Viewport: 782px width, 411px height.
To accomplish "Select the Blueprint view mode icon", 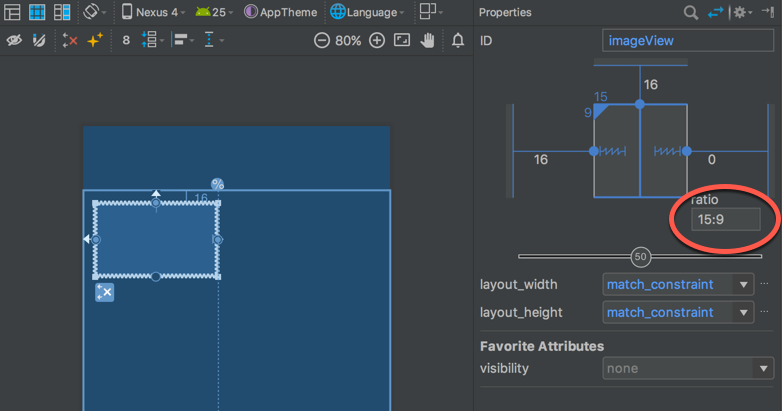I will (x=37, y=12).
